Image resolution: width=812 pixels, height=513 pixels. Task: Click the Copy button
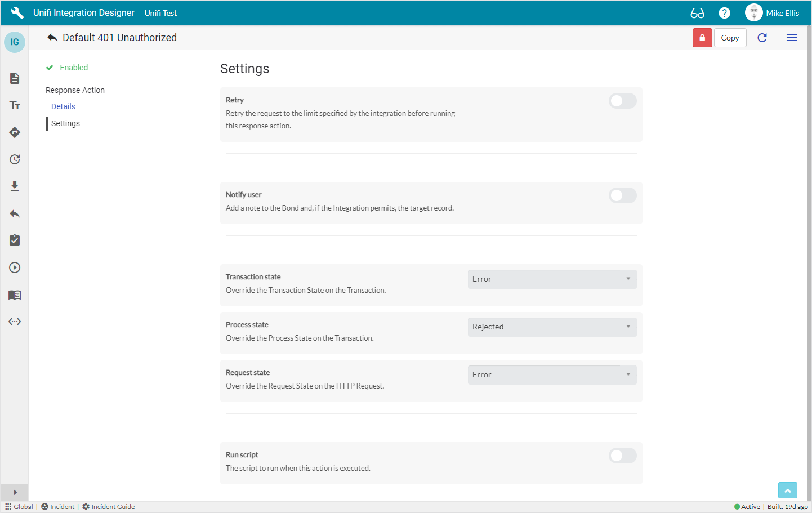click(x=730, y=37)
